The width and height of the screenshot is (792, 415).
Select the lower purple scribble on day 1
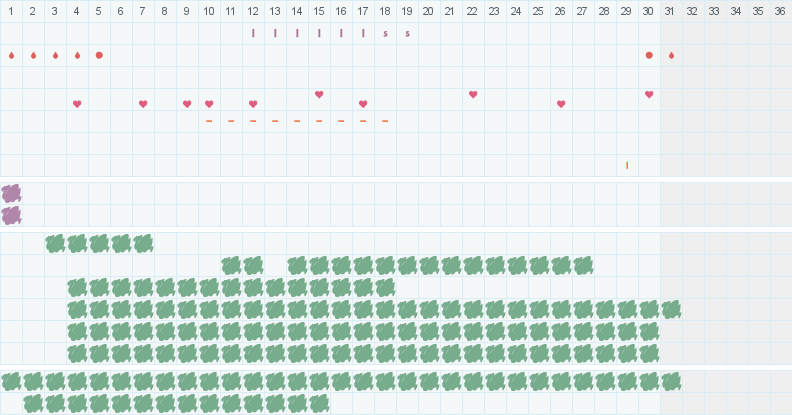(11, 215)
